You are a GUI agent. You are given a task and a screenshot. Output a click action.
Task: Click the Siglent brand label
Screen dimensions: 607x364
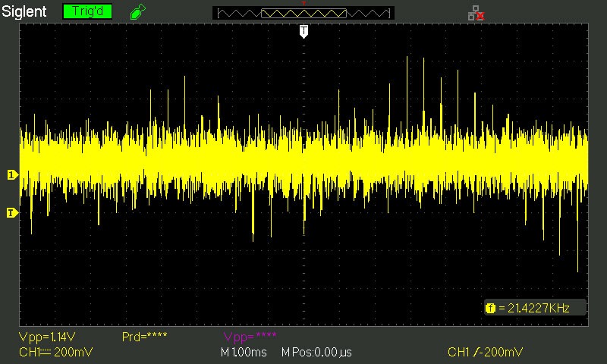pos(24,11)
